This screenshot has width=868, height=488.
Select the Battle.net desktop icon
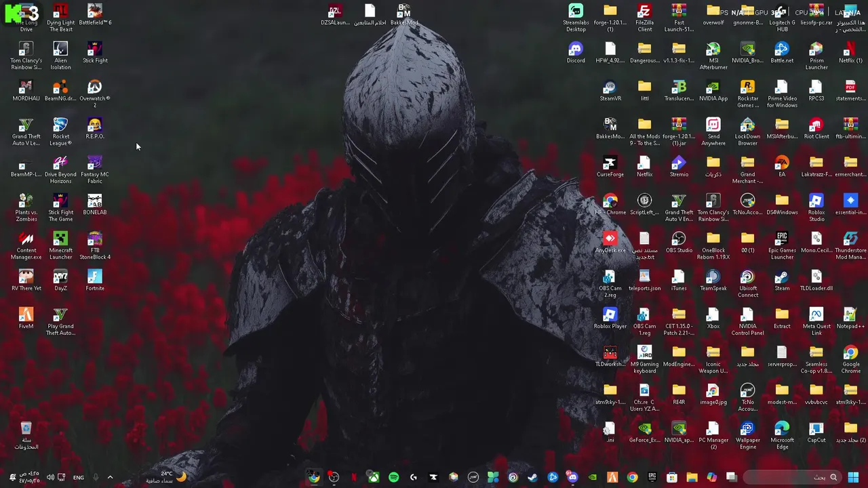(x=782, y=54)
